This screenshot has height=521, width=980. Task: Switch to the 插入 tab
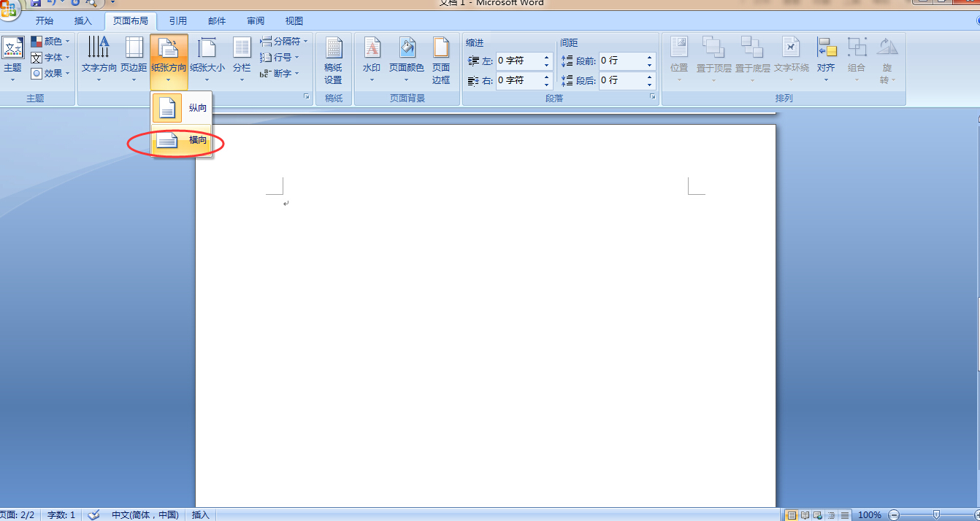(83, 21)
